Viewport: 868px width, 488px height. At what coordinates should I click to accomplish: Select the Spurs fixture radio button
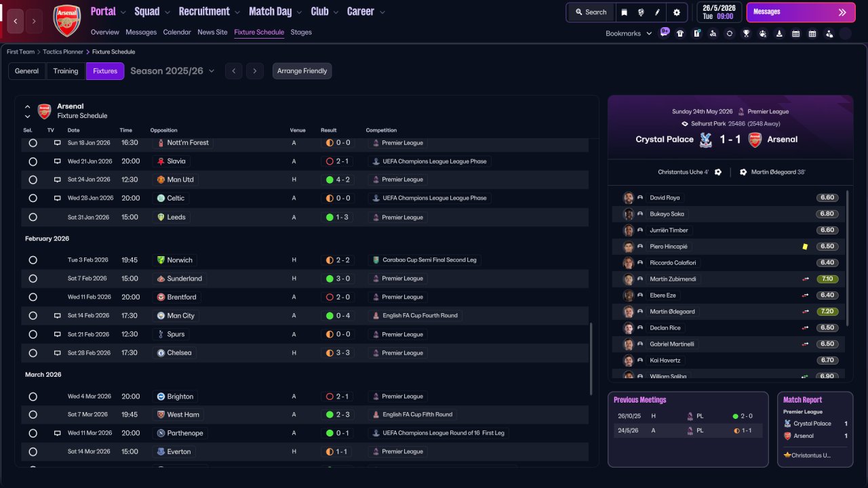(33, 334)
